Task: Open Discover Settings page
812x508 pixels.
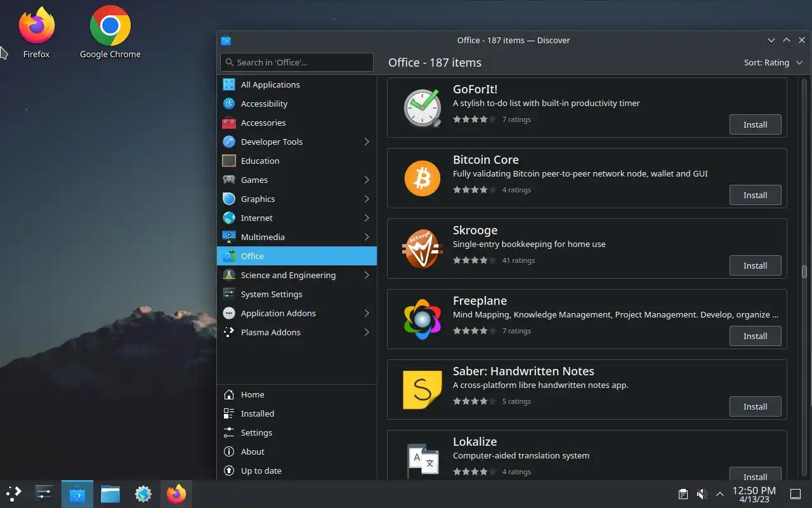Action: [x=297, y=432]
